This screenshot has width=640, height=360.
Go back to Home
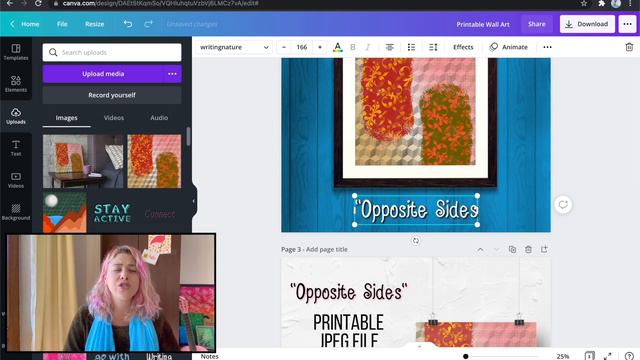(25, 24)
